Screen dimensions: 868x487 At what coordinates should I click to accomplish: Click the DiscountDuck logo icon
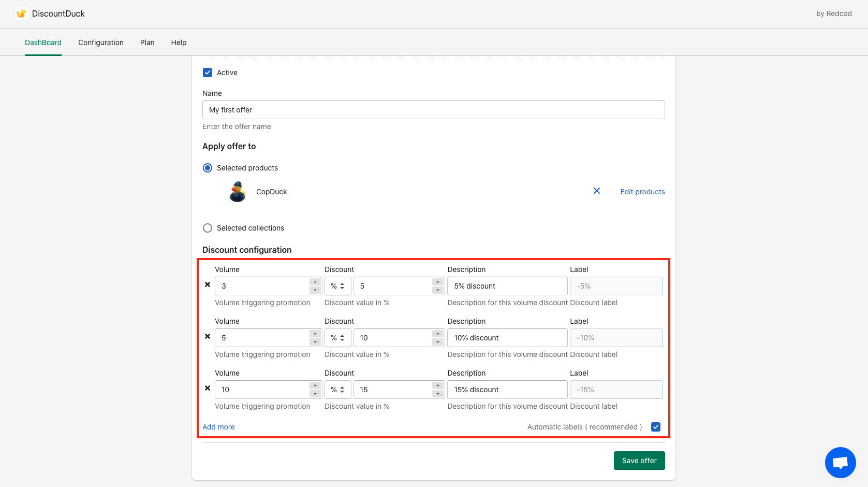coord(21,13)
